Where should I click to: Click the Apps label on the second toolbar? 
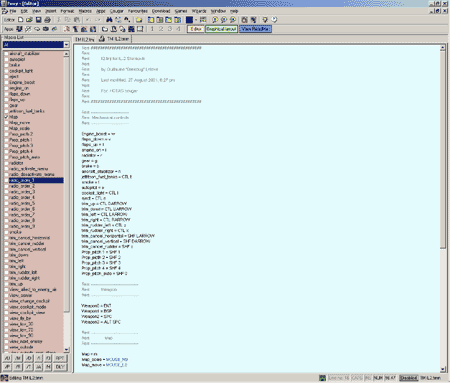pos(8,29)
